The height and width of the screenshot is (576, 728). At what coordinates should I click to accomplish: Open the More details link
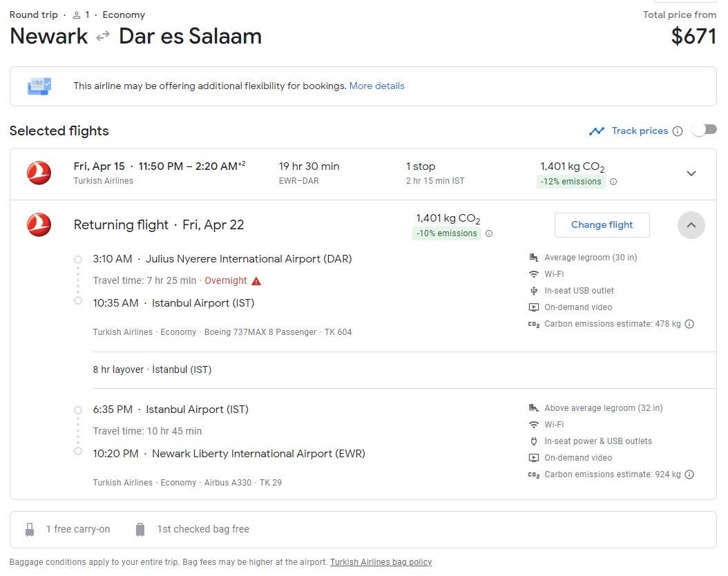(376, 86)
